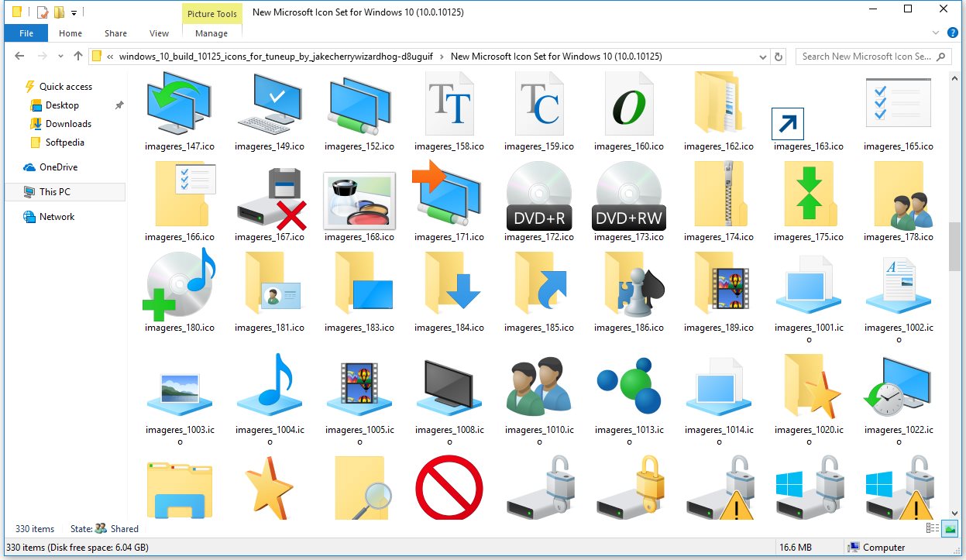Open the File menu
Viewport: 966px width, 560px height.
[x=26, y=33]
